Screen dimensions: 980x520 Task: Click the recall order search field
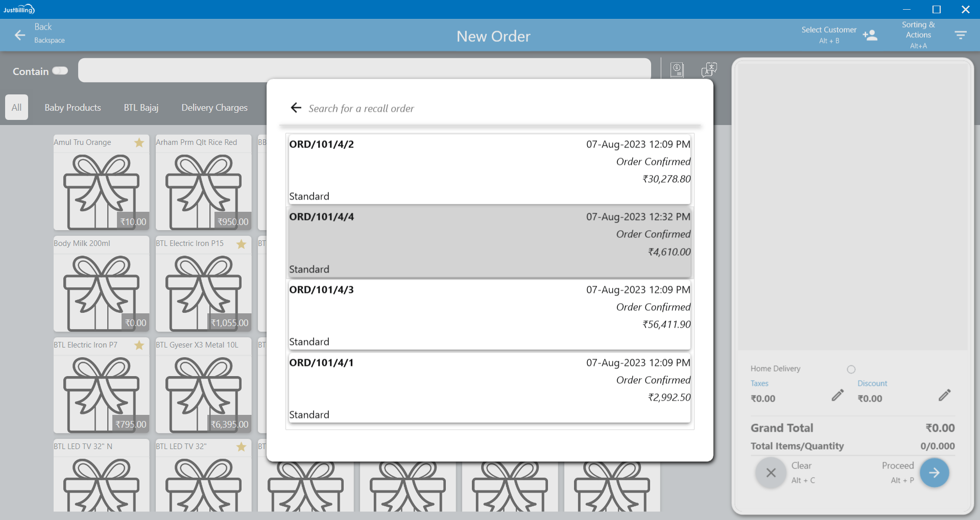click(500, 108)
